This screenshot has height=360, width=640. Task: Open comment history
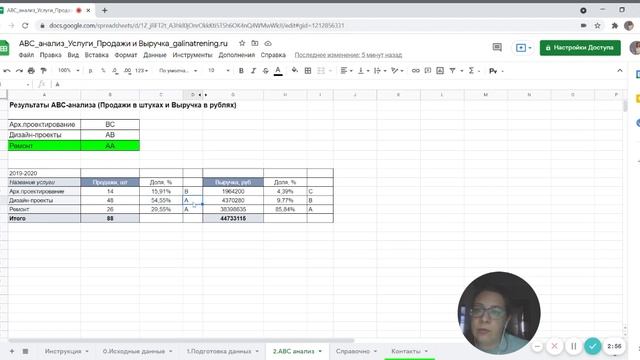(497, 47)
